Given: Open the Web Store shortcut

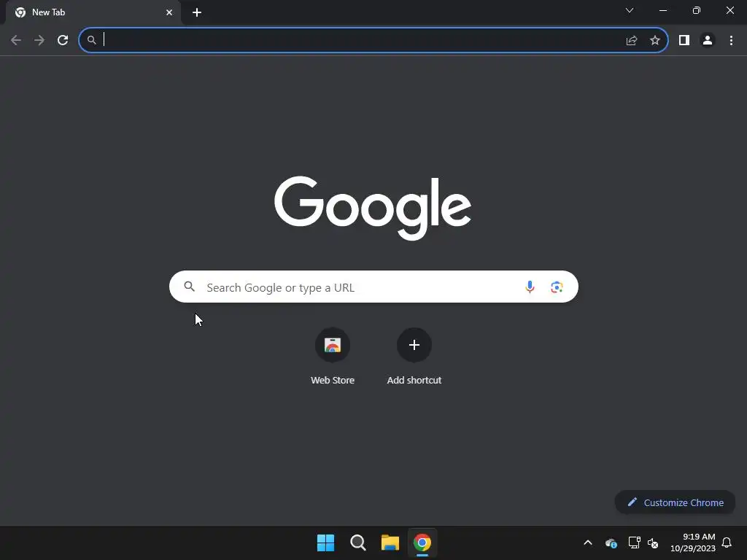Looking at the screenshot, I should coord(333,356).
